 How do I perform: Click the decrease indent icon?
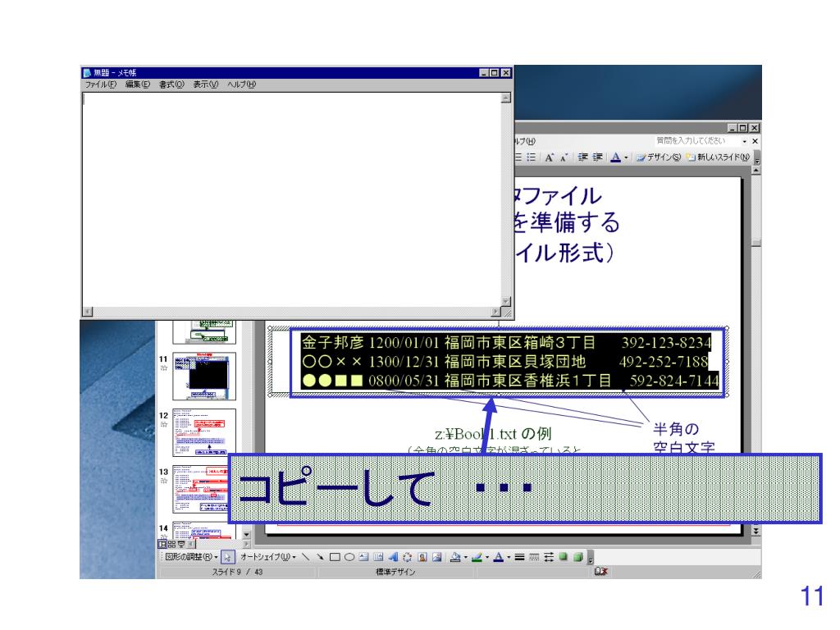pyautogui.click(x=582, y=157)
